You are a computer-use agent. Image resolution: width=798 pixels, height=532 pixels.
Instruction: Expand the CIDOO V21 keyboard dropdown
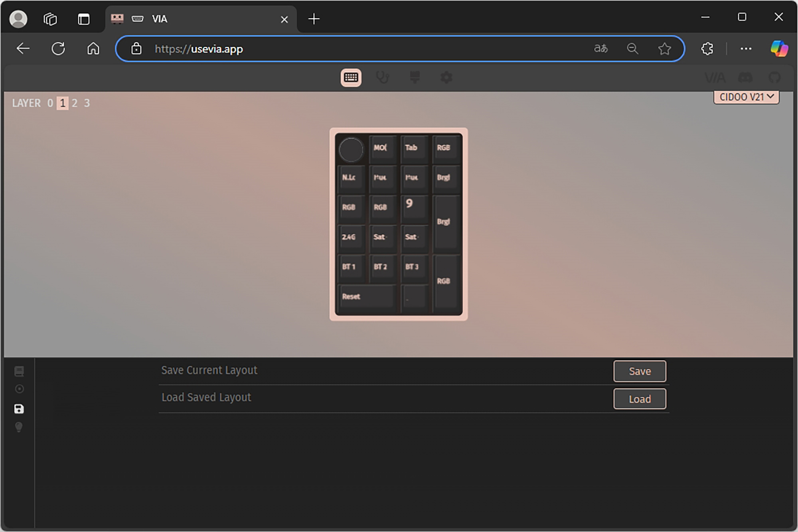pos(746,97)
